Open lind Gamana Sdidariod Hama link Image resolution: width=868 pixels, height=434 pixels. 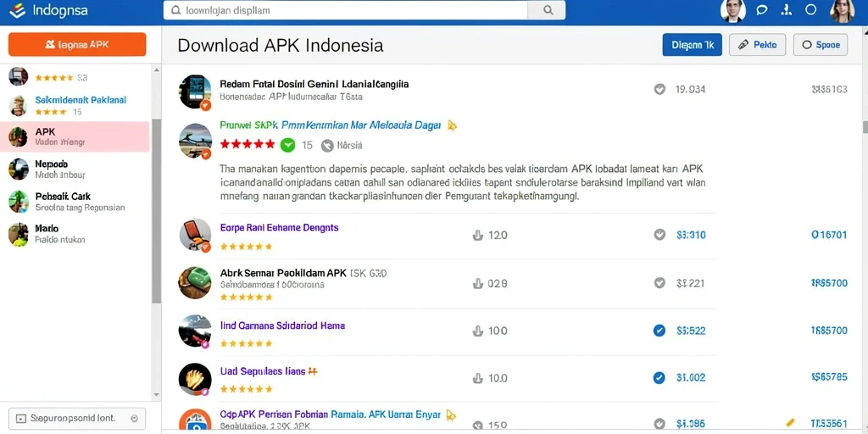(x=282, y=325)
